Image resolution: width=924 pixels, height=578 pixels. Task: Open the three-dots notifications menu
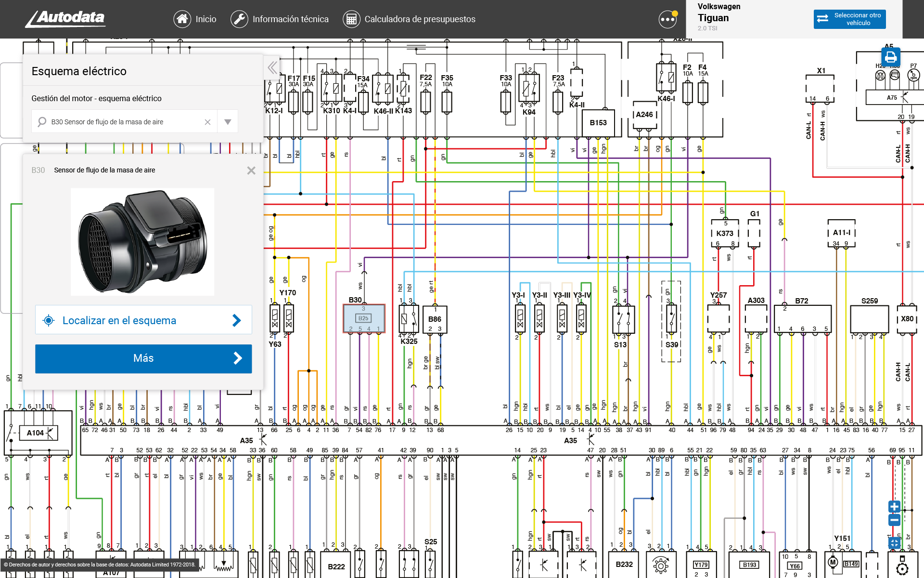tap(667, 19)
